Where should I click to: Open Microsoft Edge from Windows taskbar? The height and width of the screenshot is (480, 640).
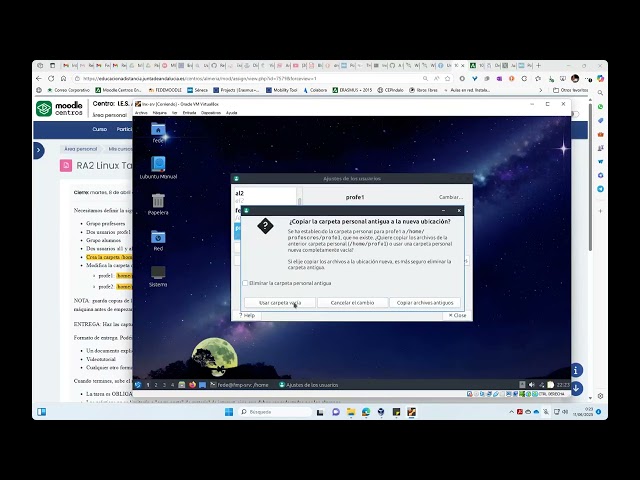pyautogui.click(x=366, y=412)
